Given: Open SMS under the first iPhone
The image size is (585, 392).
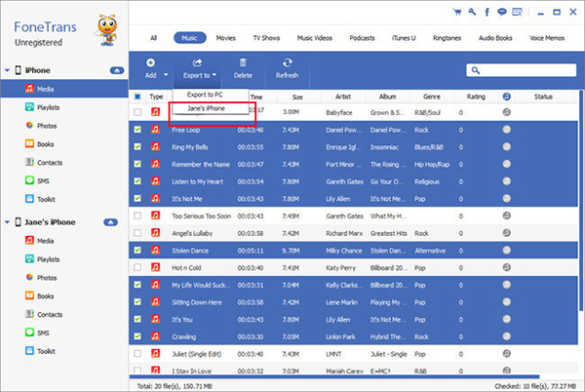Looking at the screenshot, I should [37, 180].
